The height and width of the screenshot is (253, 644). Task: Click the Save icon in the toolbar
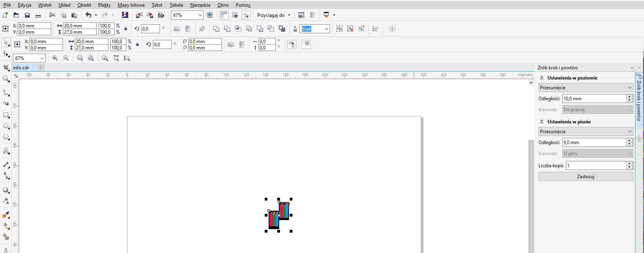coord(27,15)
